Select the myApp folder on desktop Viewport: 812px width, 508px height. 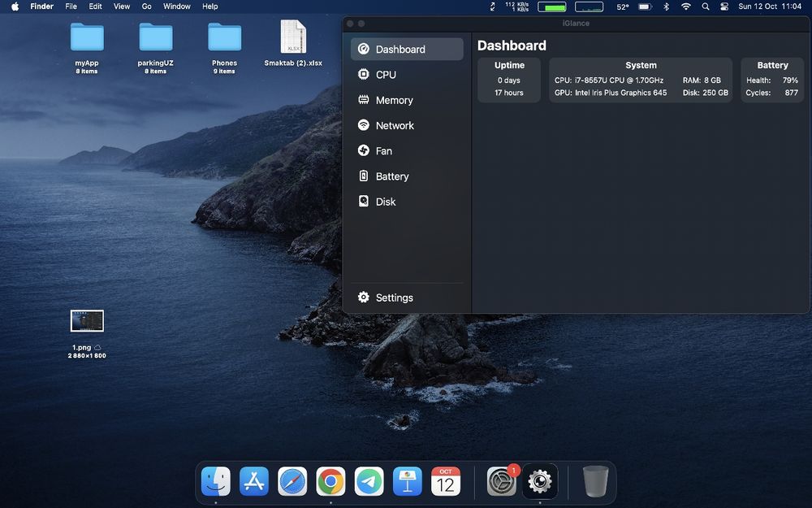pos(87,38)
